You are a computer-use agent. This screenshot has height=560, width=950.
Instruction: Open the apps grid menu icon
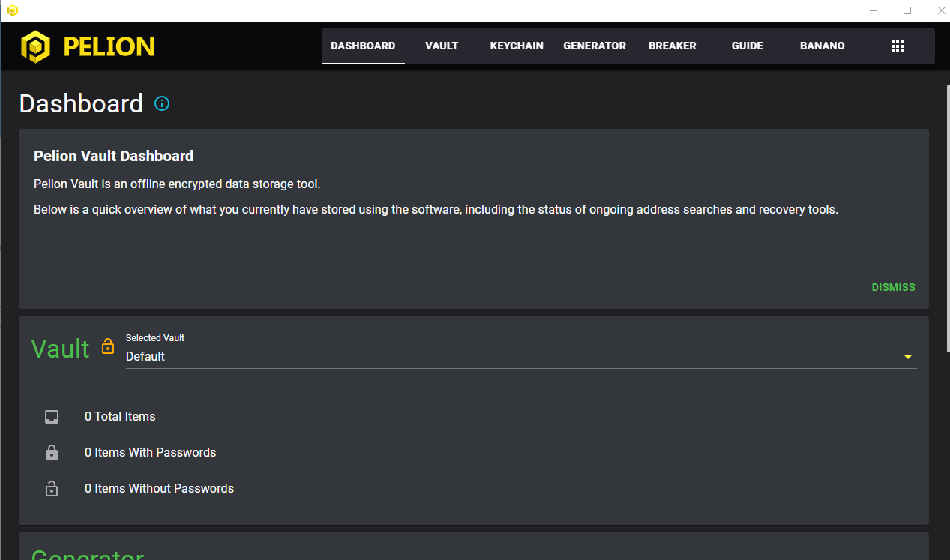(897, 46)
